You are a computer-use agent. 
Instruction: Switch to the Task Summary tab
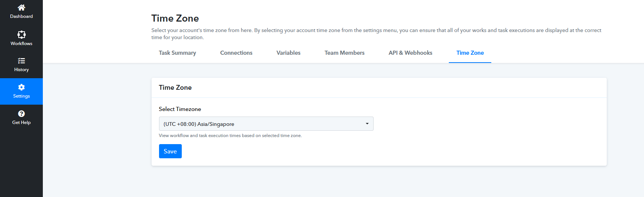pyautogui.click(x=177, y=53)
